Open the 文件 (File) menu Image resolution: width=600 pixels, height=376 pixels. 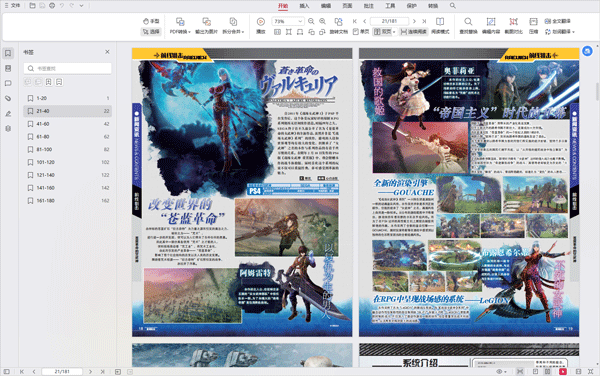click(x=12, y=6)
